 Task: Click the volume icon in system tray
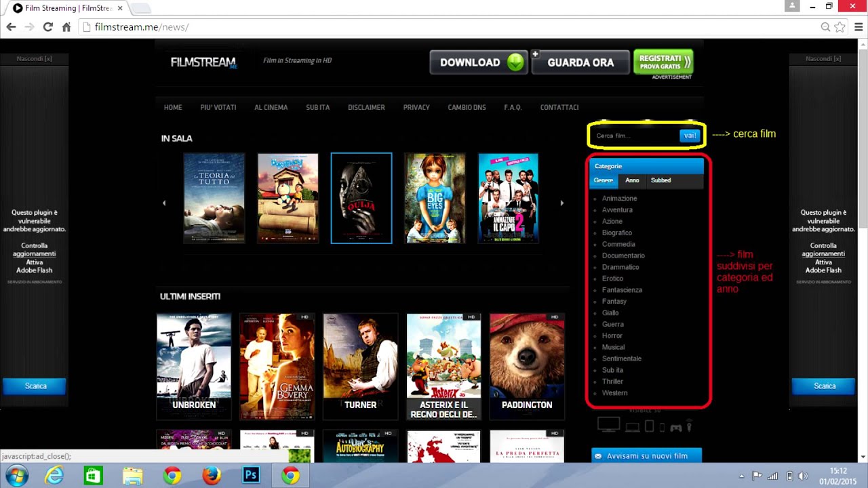pyautogui.click(x=803, y=476)
